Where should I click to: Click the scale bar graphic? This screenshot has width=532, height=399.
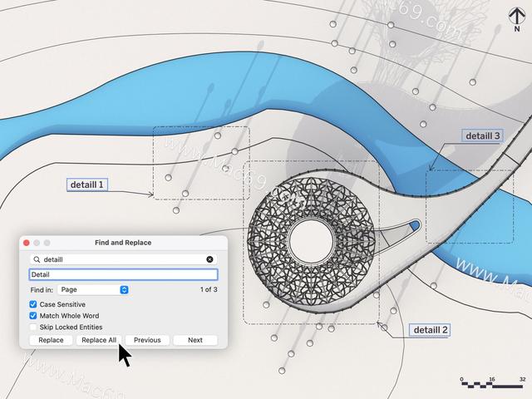tap(492, 382)
